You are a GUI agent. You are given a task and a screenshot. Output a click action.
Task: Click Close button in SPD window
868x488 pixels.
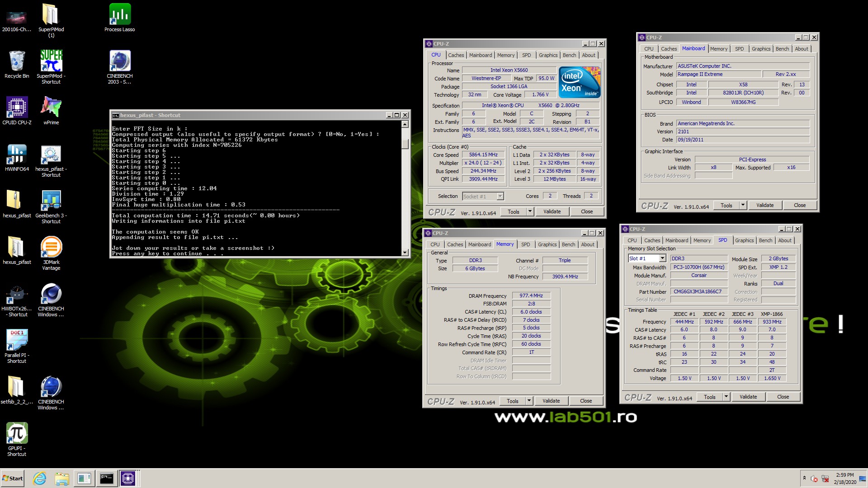tap(783, 397)
